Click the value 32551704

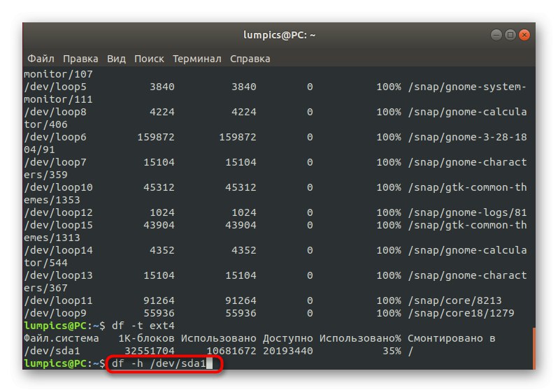[x=150, y=351]
